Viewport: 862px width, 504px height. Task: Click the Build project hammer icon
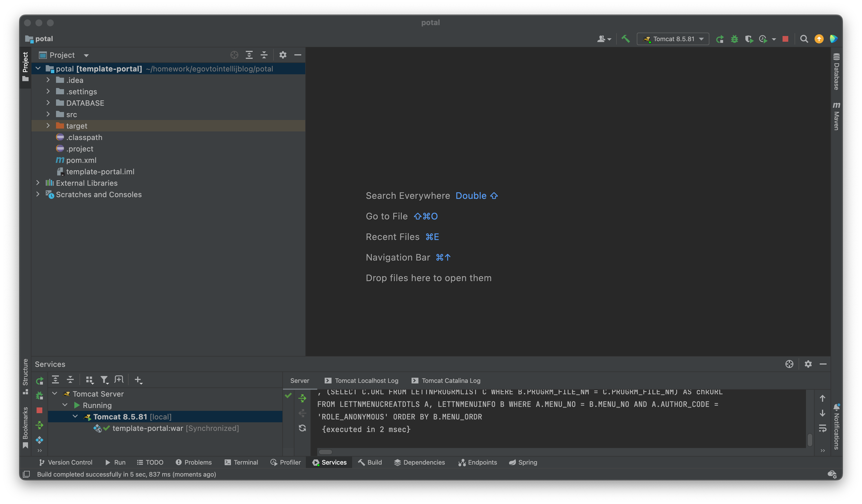pos(626,39)
